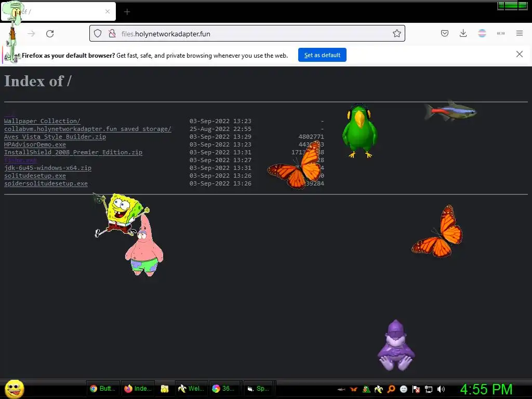Open the yellow folder taskbar button
Screen dimensions: 532x399
[165, 389]
